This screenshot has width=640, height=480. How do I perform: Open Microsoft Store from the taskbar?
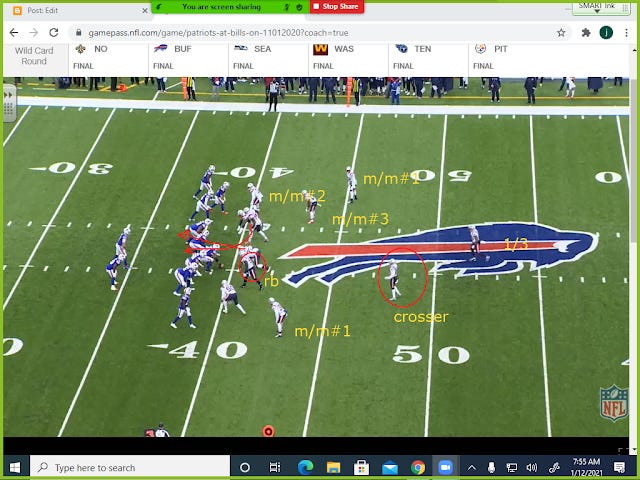click(x=361, y=467)
